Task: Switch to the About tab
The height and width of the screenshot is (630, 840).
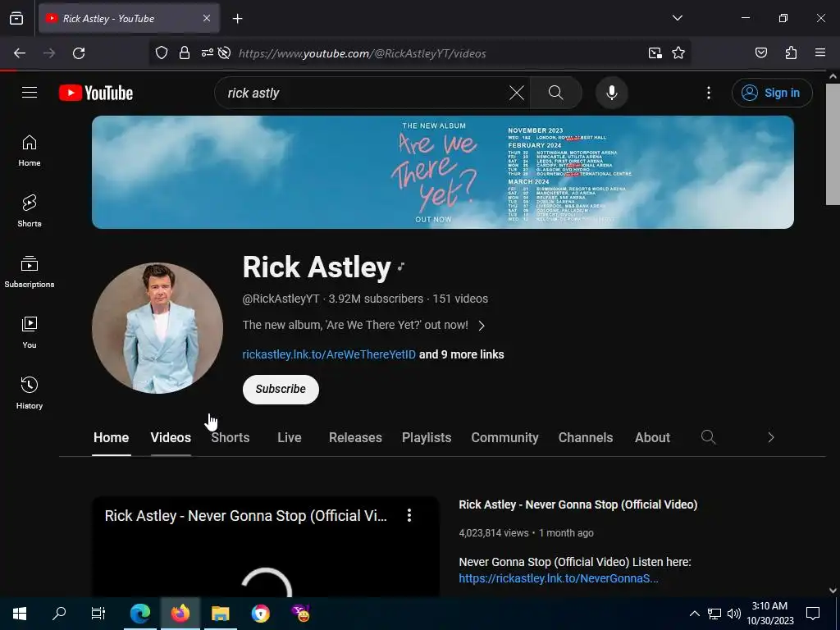Action: point(652,437)
